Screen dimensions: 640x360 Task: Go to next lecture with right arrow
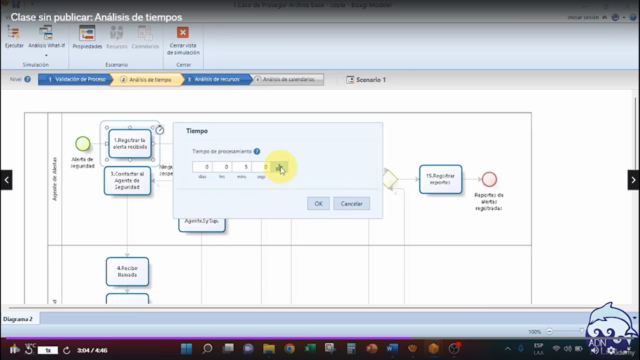tap(633, 180)
